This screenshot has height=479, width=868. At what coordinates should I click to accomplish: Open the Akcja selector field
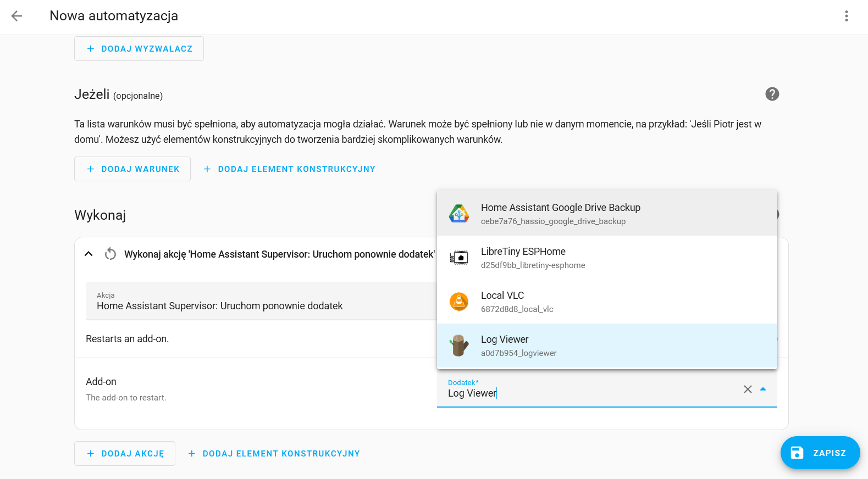(261, 301)
